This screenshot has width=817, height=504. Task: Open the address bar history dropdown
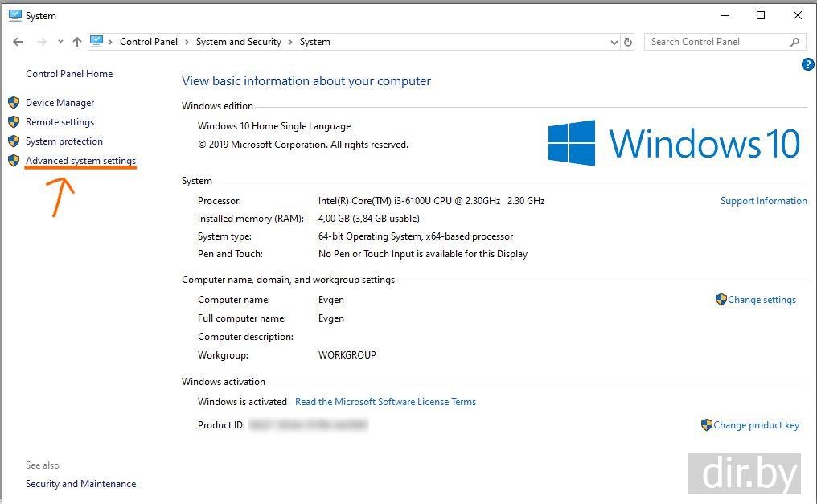coord(614,42)
